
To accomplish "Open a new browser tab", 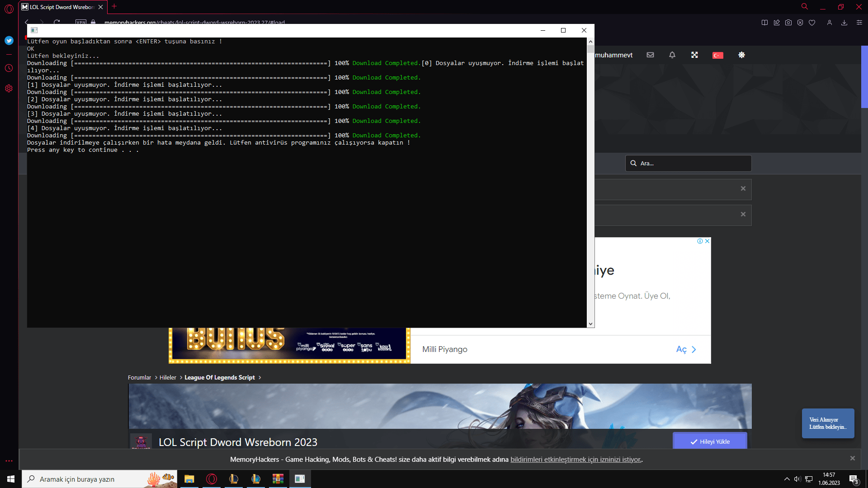I will coord(114,6).
